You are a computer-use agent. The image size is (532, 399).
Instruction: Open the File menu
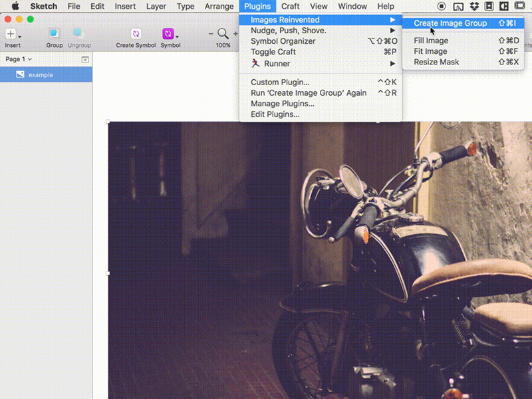coord(74,6)
